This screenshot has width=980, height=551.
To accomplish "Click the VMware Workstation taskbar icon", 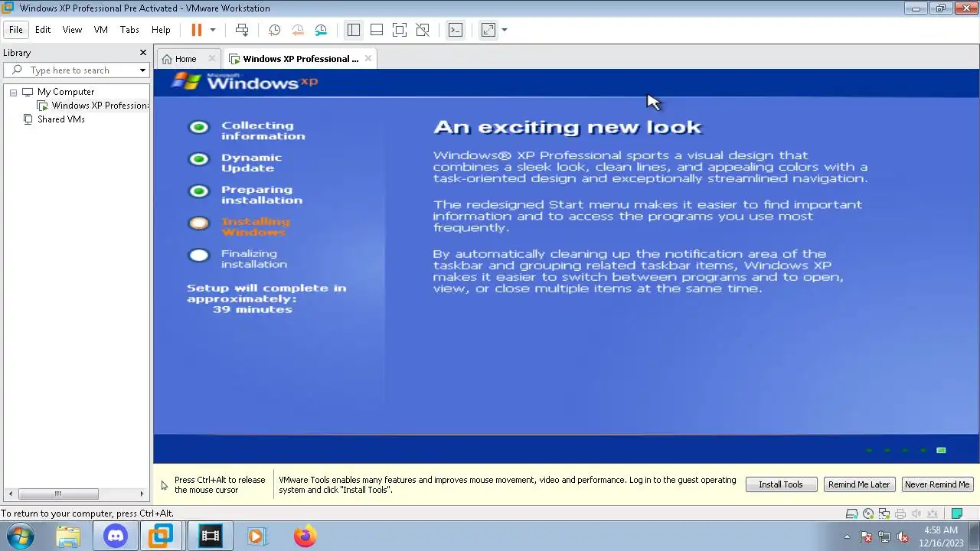I will click(x=162, y=536).
